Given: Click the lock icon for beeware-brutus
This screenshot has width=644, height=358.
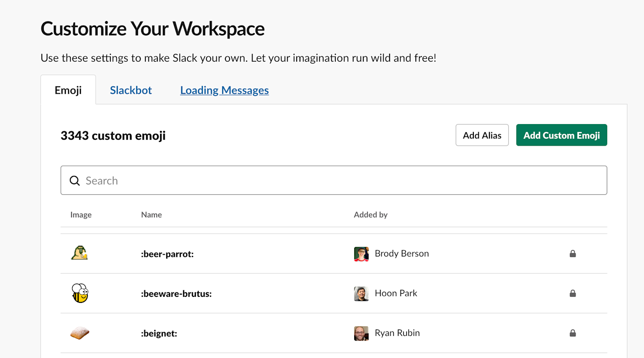Looking at the screenshot, I should click(573, 293).
